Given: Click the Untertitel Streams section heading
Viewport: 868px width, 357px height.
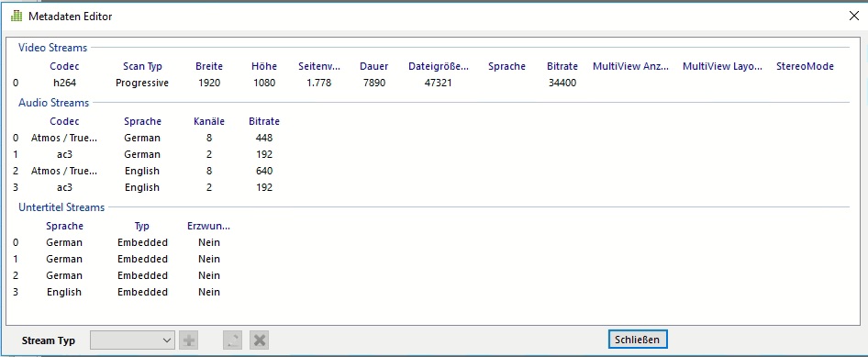Looking at the screenshot, I should (61, 207).
